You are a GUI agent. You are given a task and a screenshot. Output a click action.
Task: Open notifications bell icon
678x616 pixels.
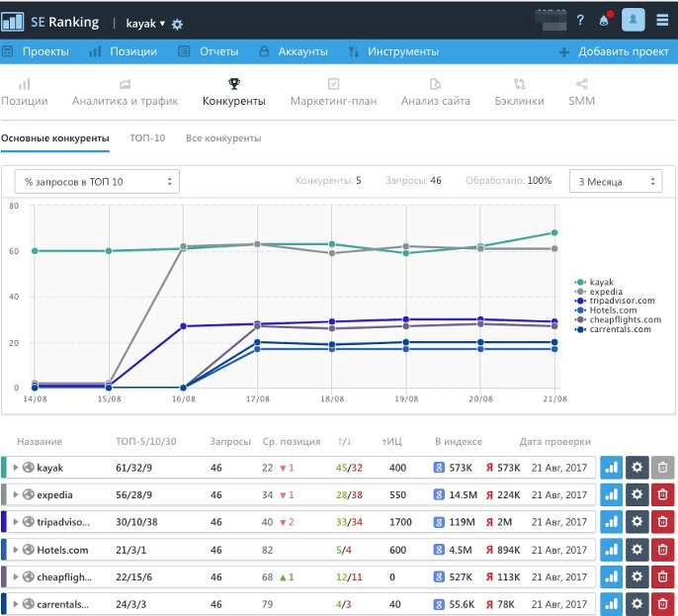605,20
